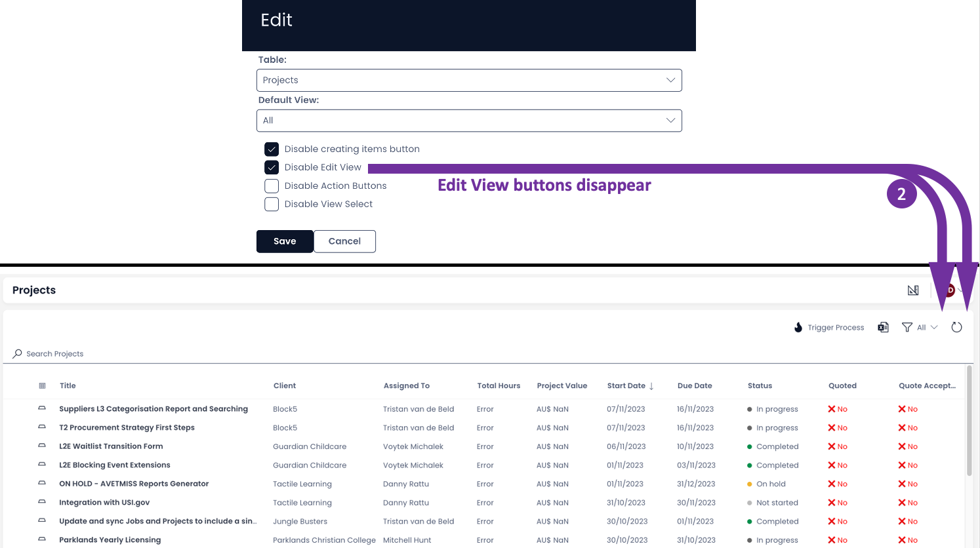Click the Due Date column header

[x=695, y=386]
